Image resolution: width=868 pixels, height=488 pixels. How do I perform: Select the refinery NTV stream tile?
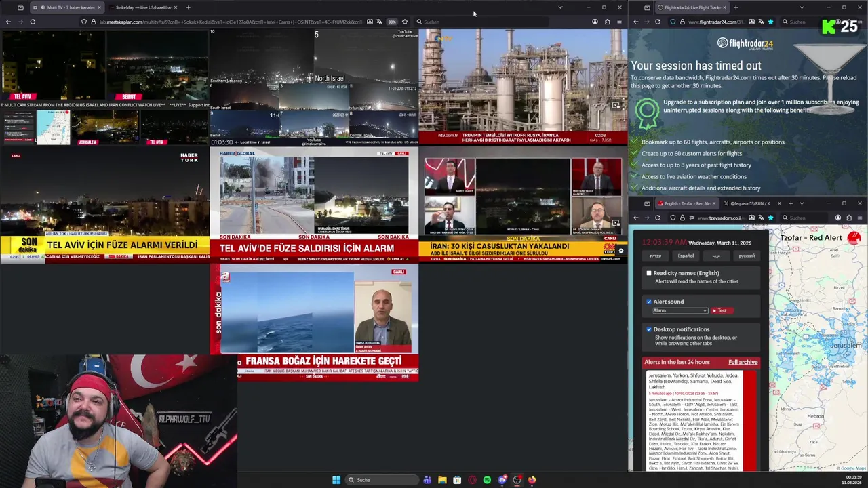(x=523, y=87)
